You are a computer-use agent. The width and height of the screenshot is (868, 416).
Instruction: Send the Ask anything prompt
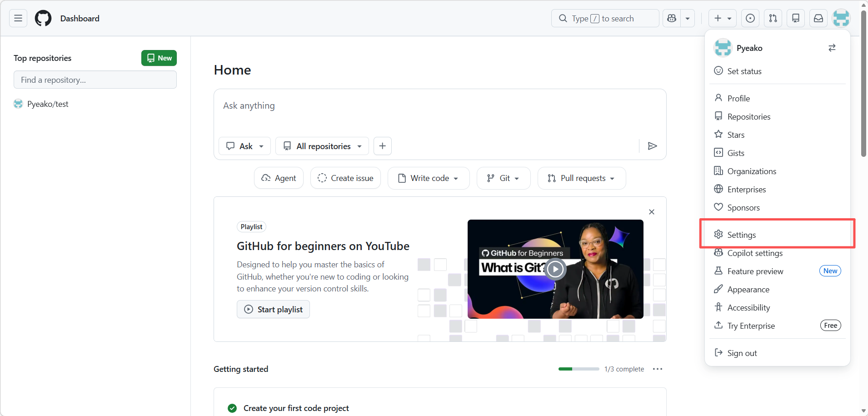pos(652,146)
